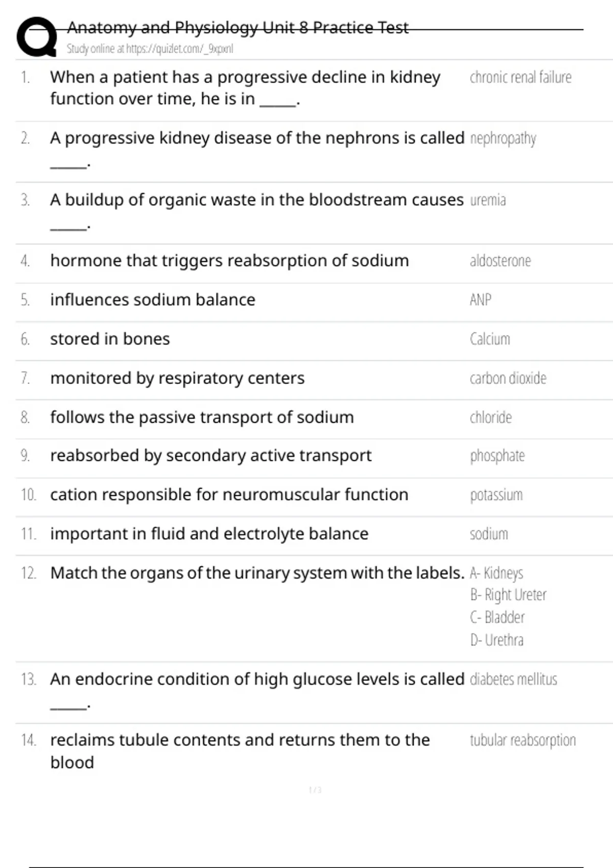Select the 'ANP' answer text

pyautogui.click(x=480, y=300)
